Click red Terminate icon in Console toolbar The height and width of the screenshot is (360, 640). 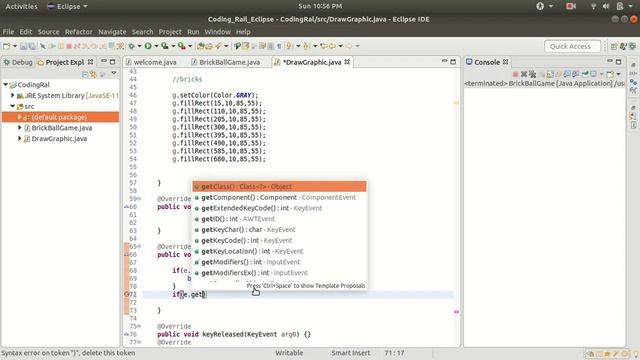click(x=516, y=74)
